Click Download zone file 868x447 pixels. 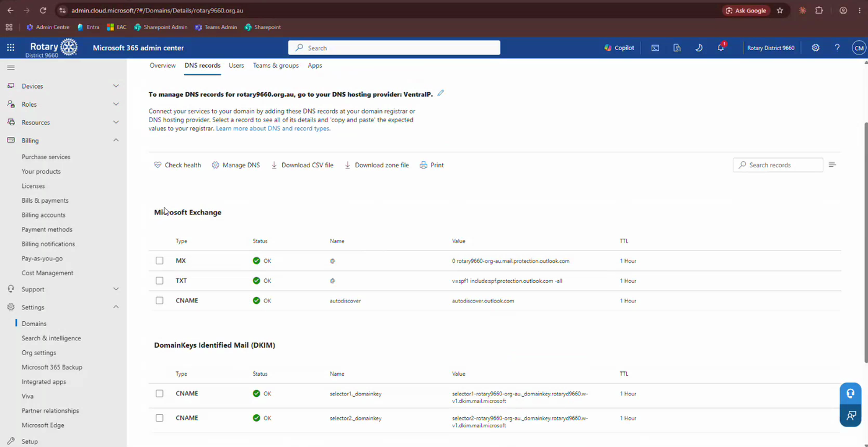click(376, 165)
